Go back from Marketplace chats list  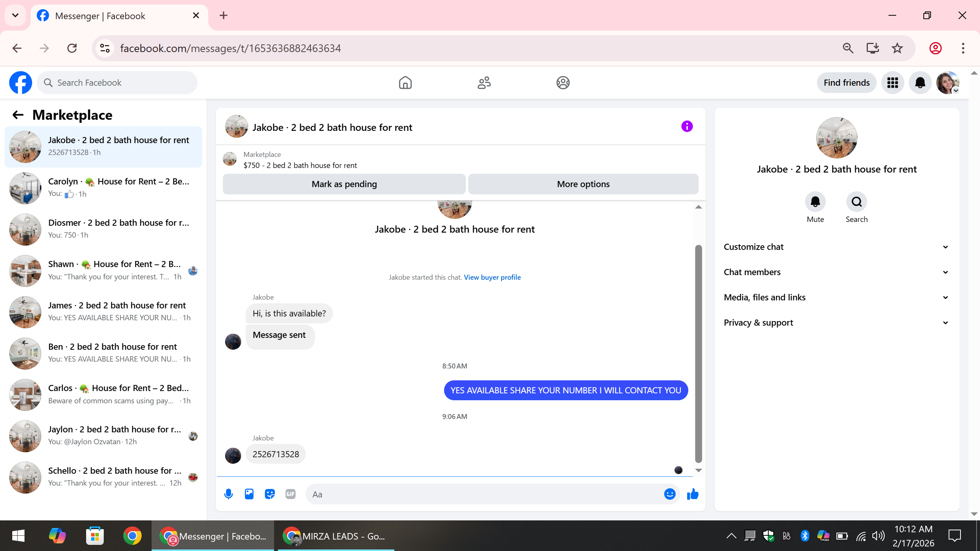[18, 115]
